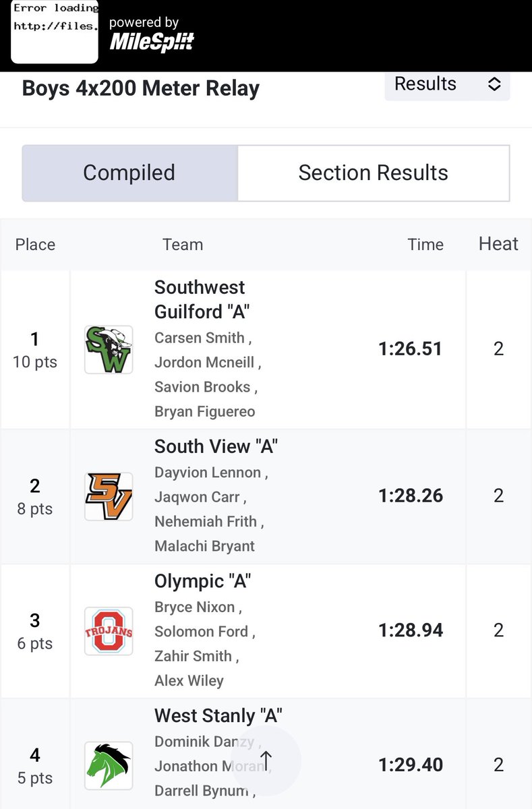Click the Time column header
The image size is (532, 809).
[x=425, y=245]
